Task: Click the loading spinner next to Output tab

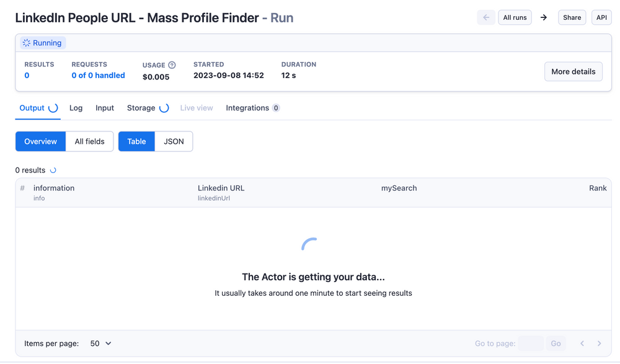Action: pyautogui.click(x=55, y=107)
